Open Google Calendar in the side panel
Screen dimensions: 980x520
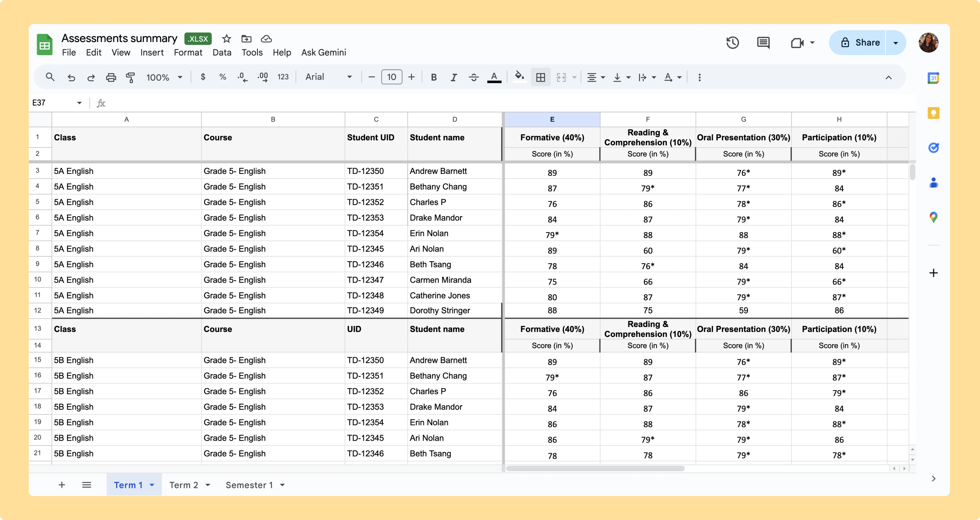point(933,78)
